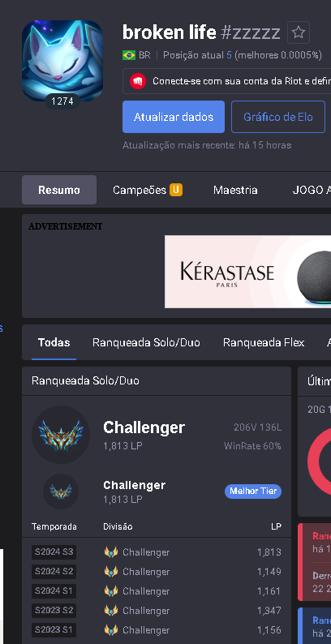Click the Atualizar dados button
This screenshot has height=644, width=331.
174,117
